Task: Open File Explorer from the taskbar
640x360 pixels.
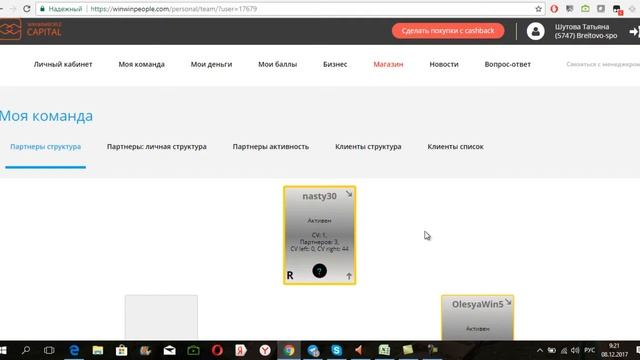Action: click(98, 350)
